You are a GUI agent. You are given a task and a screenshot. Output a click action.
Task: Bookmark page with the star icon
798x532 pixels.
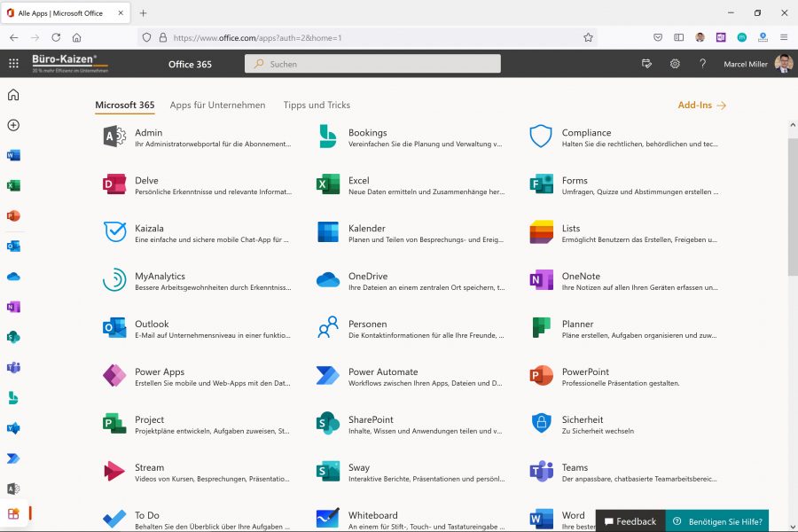[589, 37]
